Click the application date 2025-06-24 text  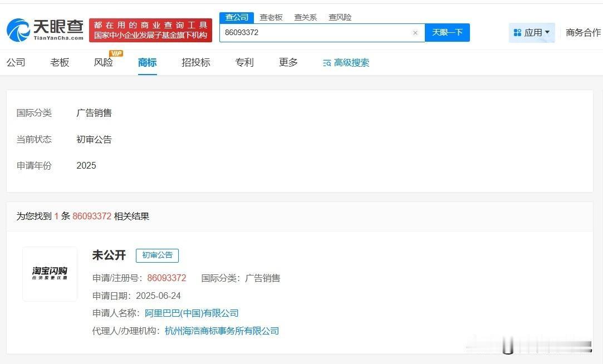[158, 296]
